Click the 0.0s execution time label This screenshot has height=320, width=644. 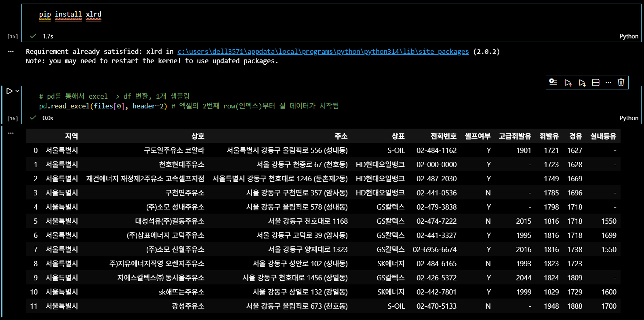point(48,118)
